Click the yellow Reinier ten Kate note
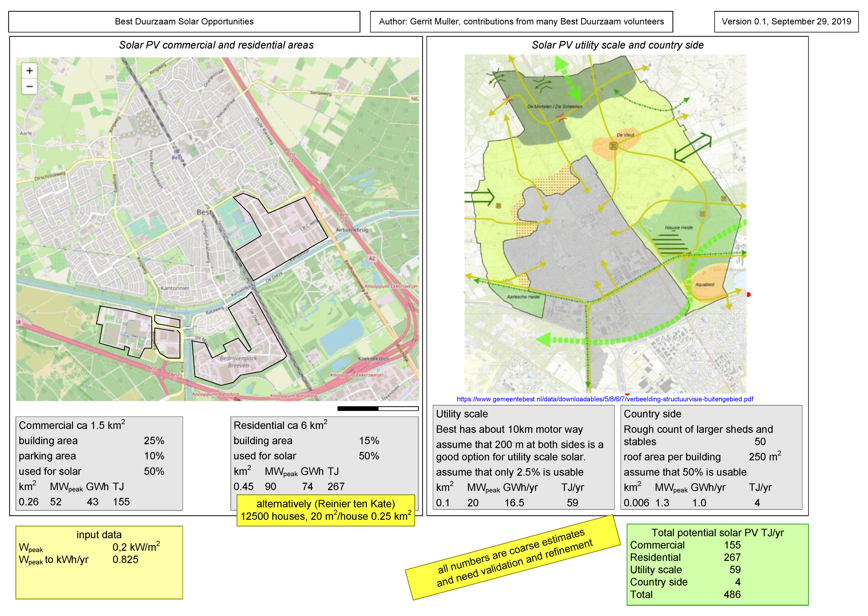Image resolution: width=868 pixels, height=616 pixels. [x=326, y=510]
